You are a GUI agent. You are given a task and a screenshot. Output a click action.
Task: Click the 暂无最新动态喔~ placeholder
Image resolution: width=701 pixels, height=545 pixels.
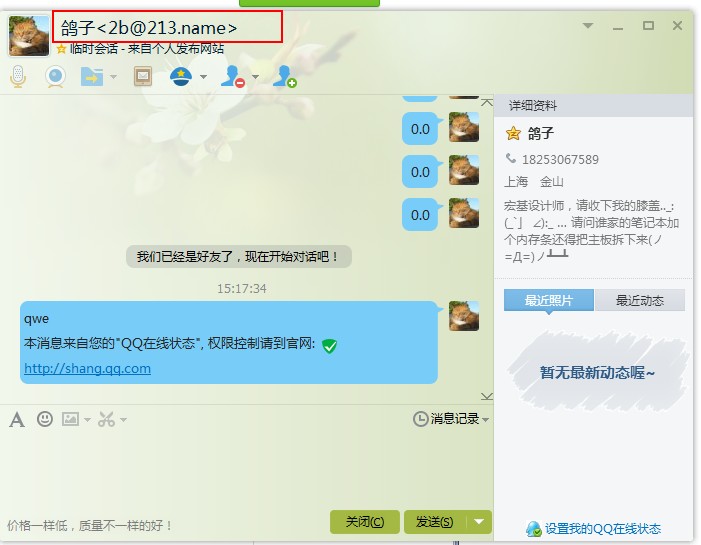coord(597,372)
